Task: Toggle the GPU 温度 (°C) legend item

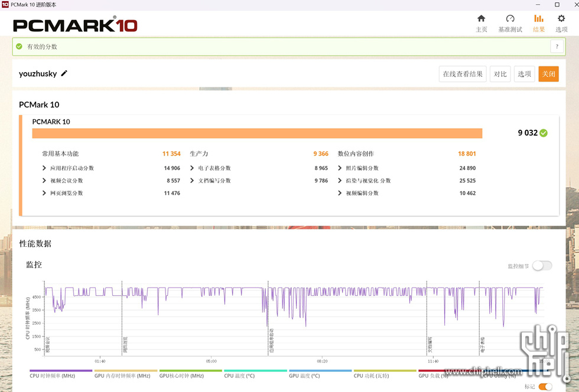Action: coord(320,374)
